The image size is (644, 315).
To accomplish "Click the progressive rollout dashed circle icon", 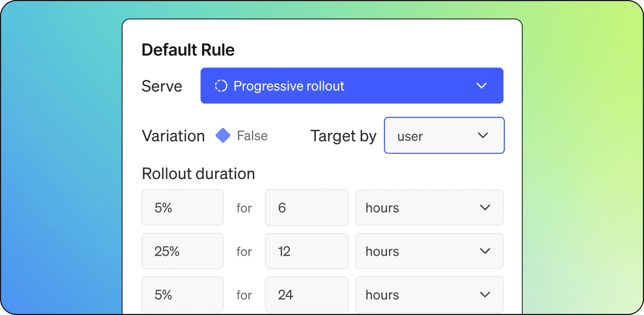I will point(221,86).
